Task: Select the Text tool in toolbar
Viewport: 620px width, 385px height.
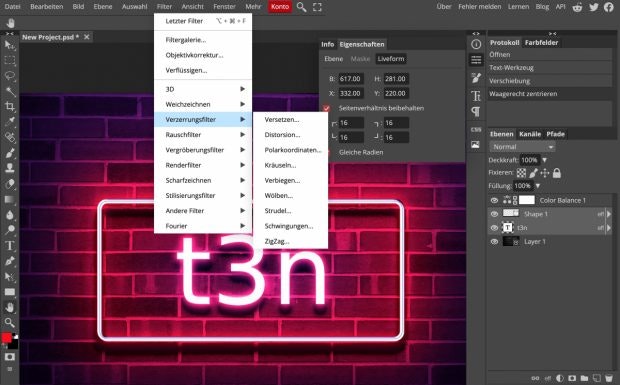Action: coord(9,245)
